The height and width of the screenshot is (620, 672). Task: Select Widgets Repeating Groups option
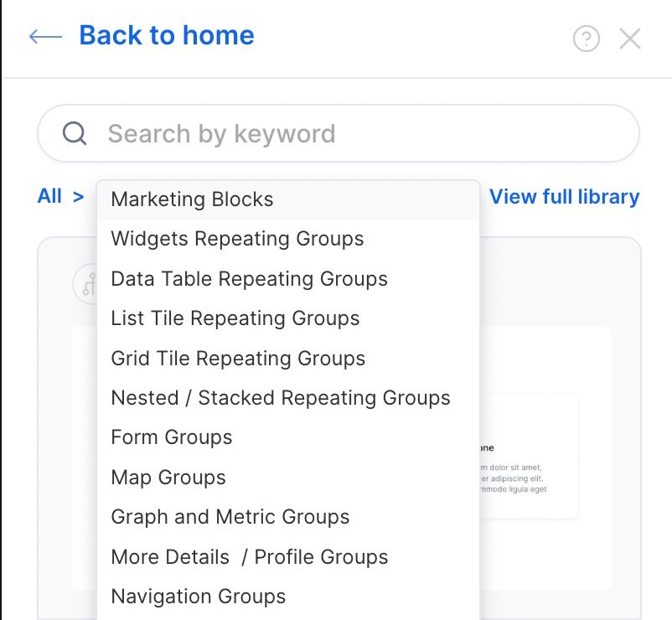(237, 239)
